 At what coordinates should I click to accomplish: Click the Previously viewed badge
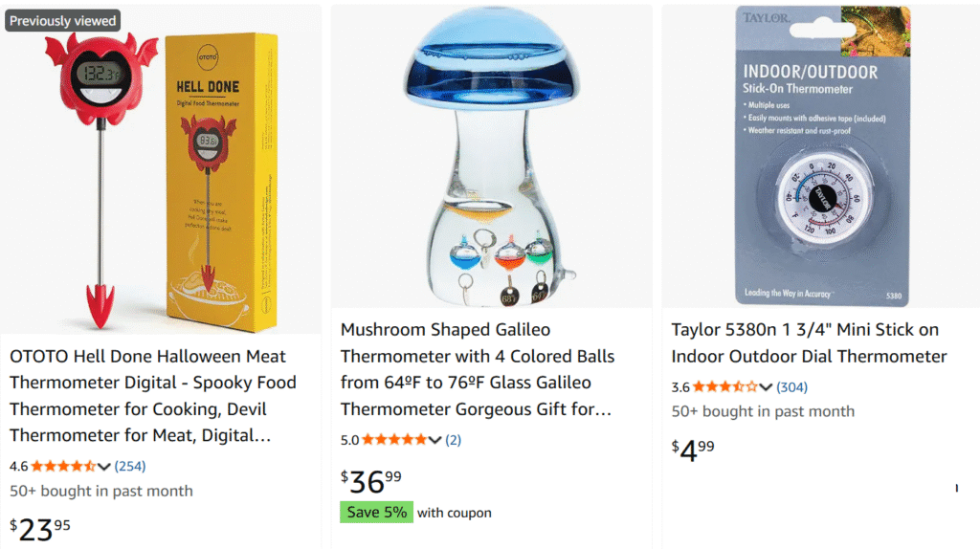tap(62, 21)
